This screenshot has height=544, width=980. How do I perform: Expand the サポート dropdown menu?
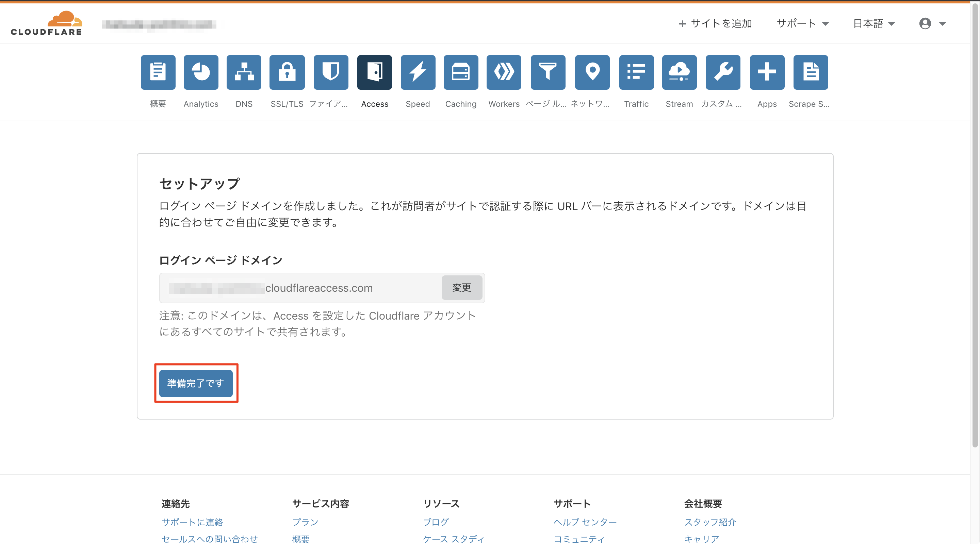pyautogui.click(x=802, y=23)
